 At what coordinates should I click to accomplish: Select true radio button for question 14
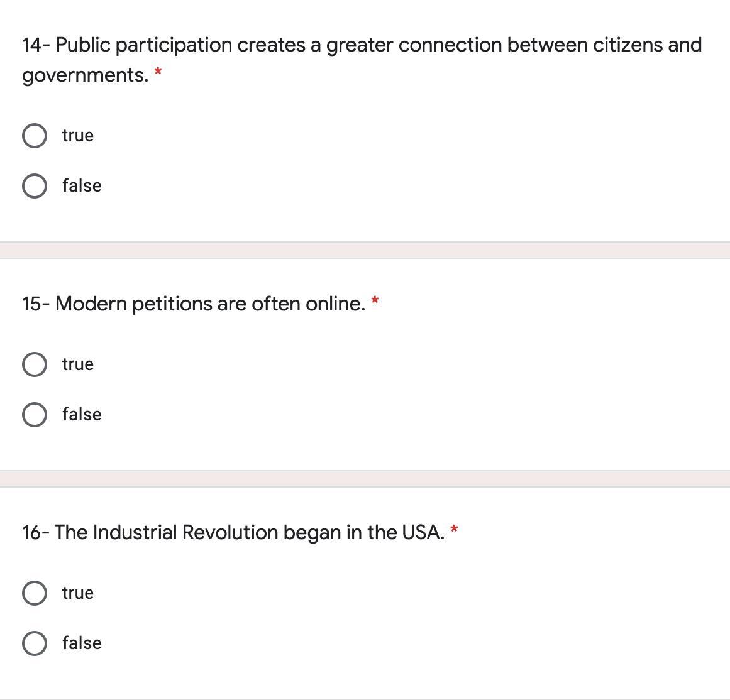click(34, 136)
